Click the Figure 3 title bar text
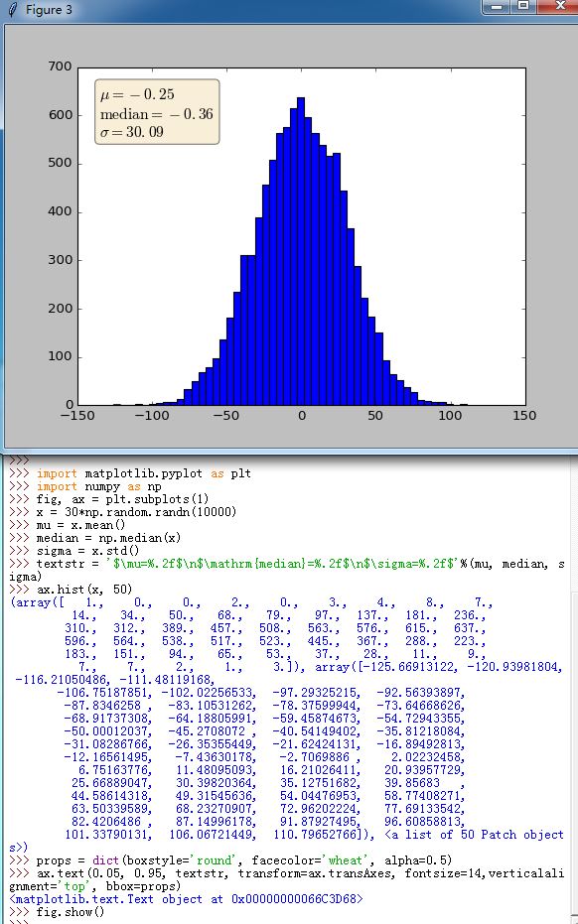Screen dimensions: 578x924 [x=49, y=10]
